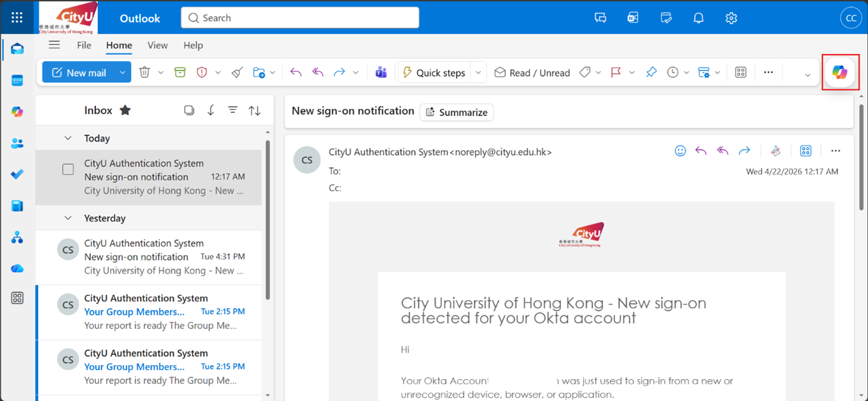The height and width of the screenshot is (401, 868).
Task: Click the Flag message icon
Action: [616, 72]
